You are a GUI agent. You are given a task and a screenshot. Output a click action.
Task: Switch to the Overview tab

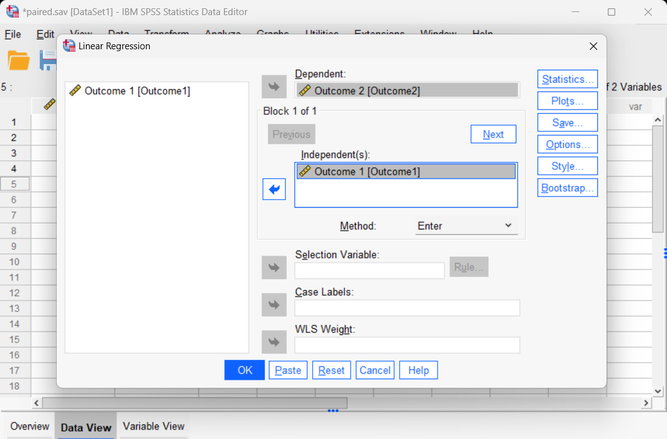coord(29,426)
